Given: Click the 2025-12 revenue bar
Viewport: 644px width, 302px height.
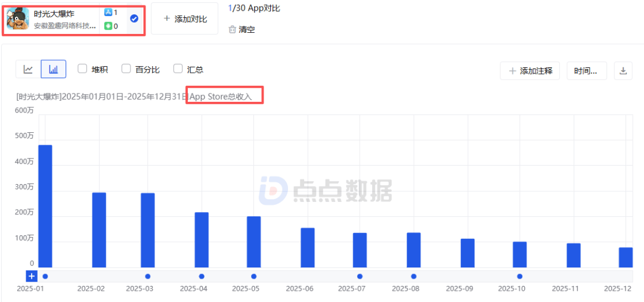Looking at the screenshot, I should coord(626,257).
